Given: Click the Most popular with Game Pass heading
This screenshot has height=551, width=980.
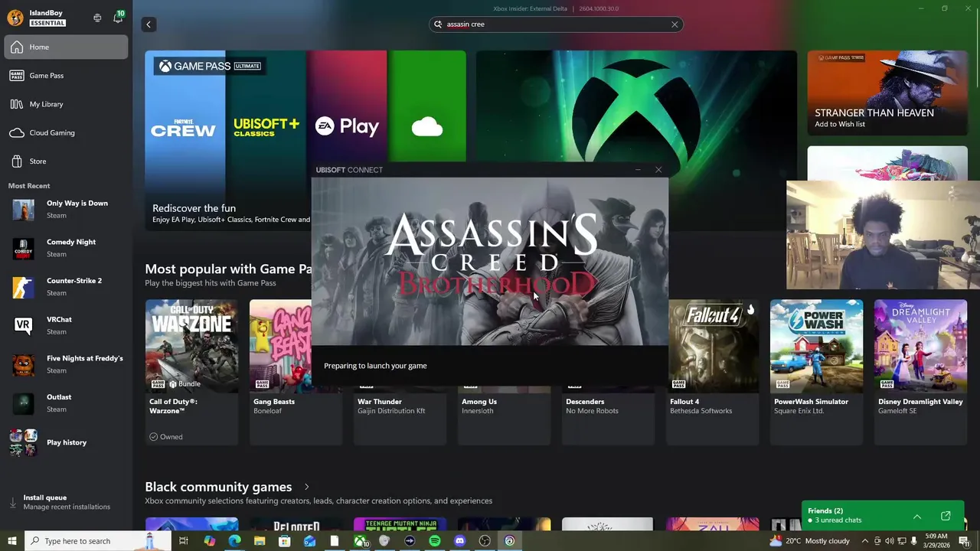Looking at the screenshot, I should point(228,269).
